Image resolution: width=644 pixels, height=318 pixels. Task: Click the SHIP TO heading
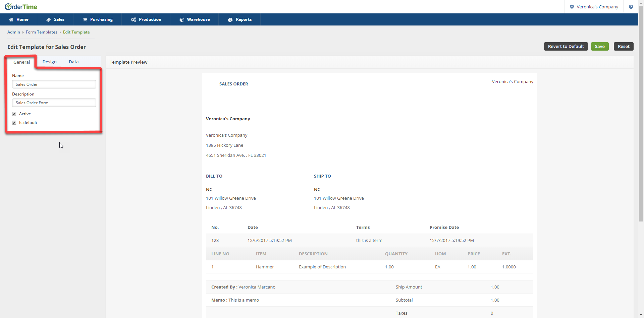click(x=322, y=176)
